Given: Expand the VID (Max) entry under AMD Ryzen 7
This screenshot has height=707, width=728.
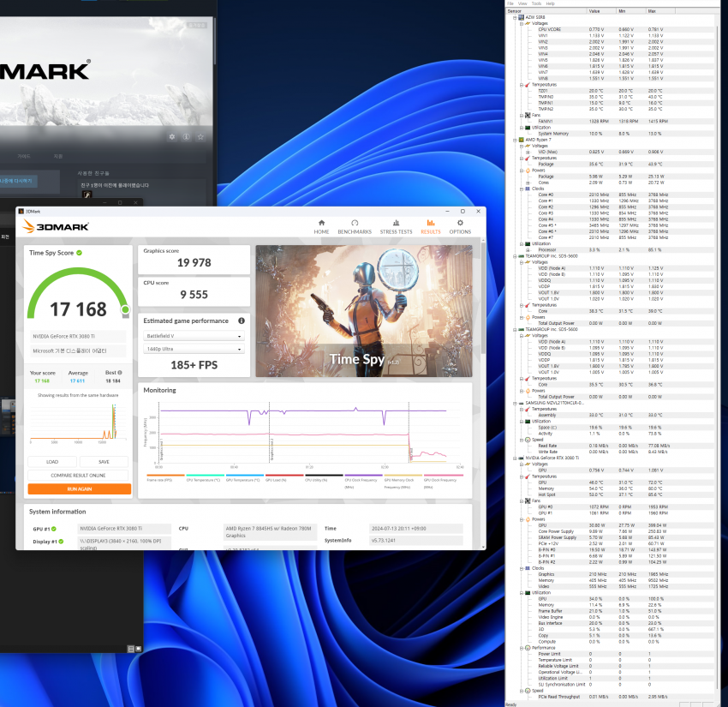Looking at the screenshot, I should click(x=528, y=152).
